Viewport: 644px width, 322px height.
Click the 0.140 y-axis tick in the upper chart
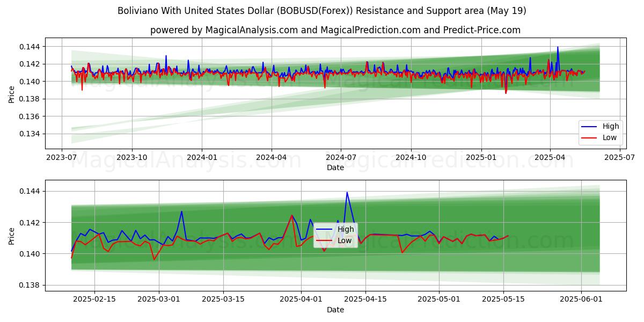(30, 82)
